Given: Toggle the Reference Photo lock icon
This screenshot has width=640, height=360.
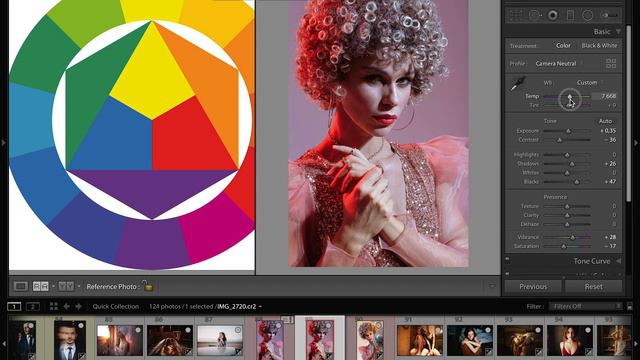Looking at the screenshot, I should (148, 285).
